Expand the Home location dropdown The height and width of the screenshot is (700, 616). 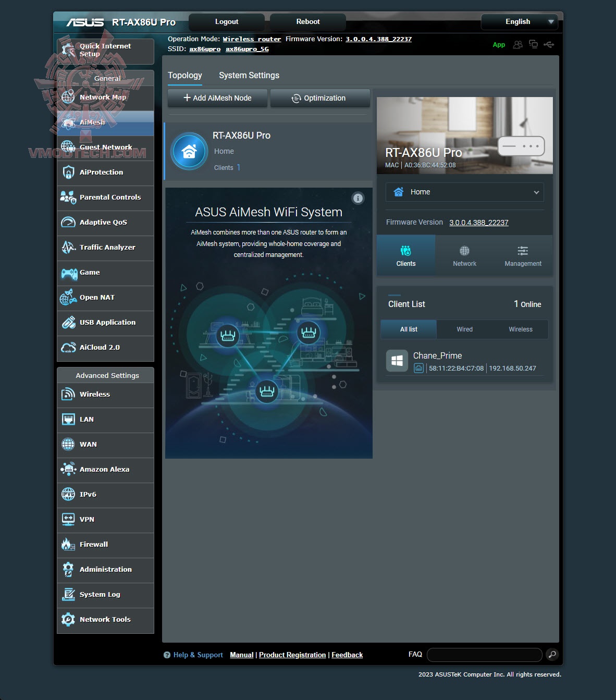coord(465,192)
